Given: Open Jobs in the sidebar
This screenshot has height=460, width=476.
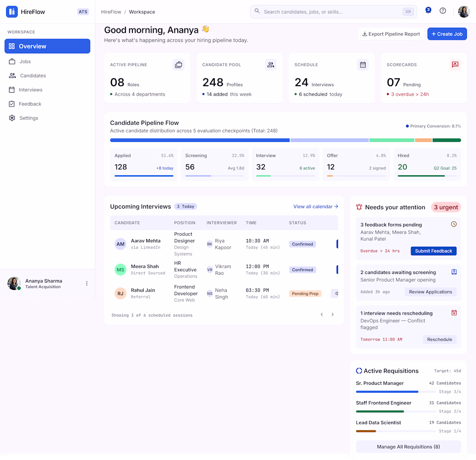Looking at the screenshot, I should (x=47, y=61).
